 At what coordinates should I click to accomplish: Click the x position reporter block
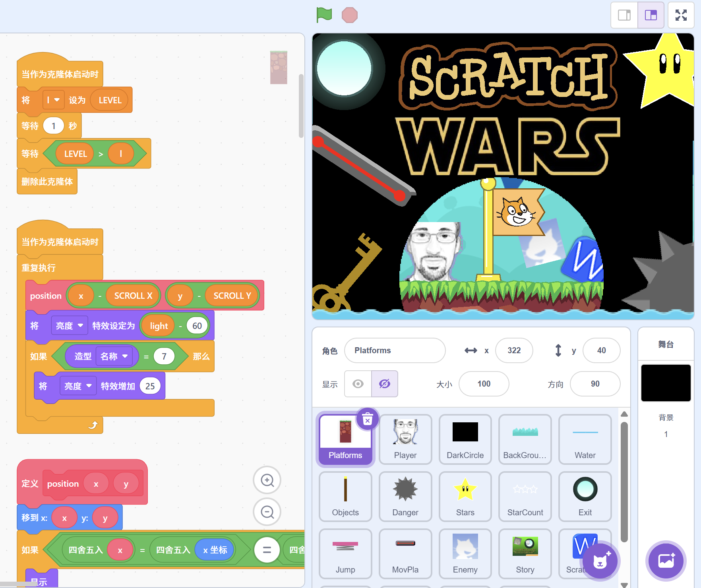pyautogui.click(x=215, y=550)
